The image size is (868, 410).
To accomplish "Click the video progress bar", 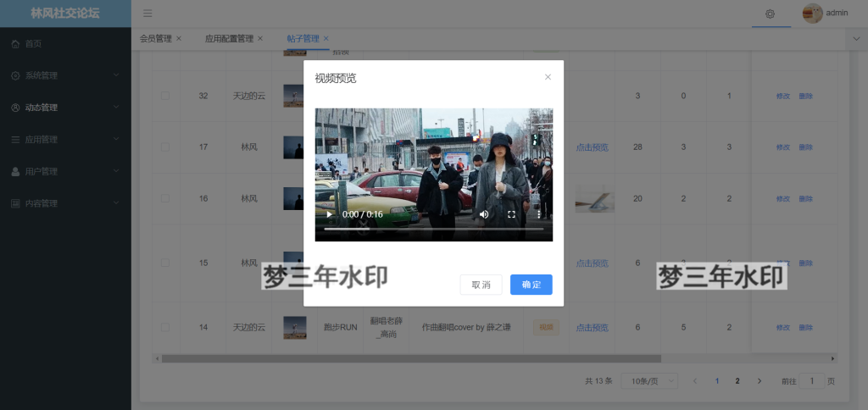I will [x=433, y=229].
